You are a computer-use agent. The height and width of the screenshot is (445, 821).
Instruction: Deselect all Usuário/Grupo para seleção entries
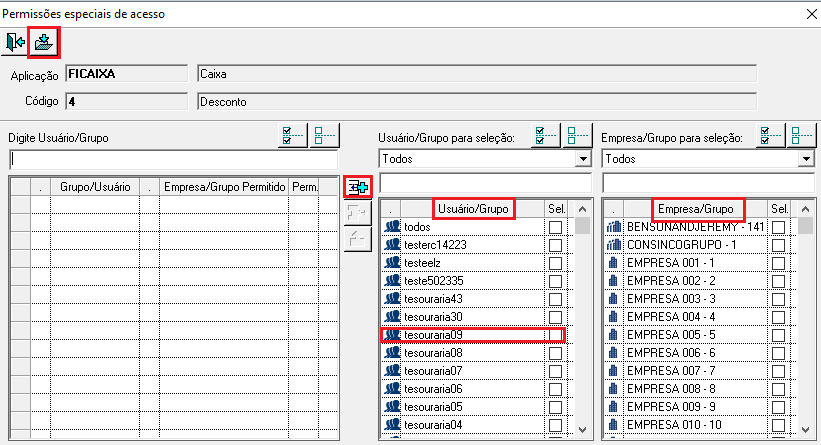click(x=577, y=136)
